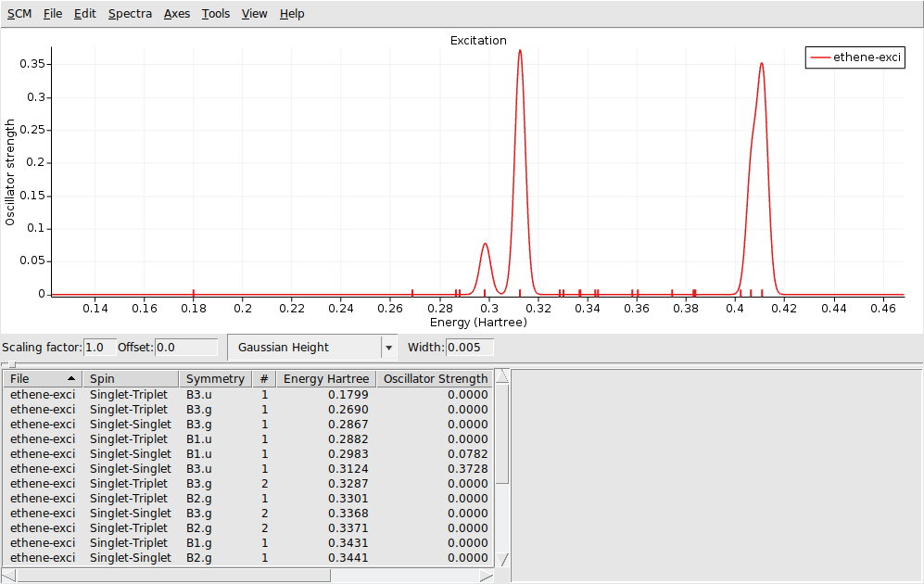Open the SCM menu

[19, 13]
